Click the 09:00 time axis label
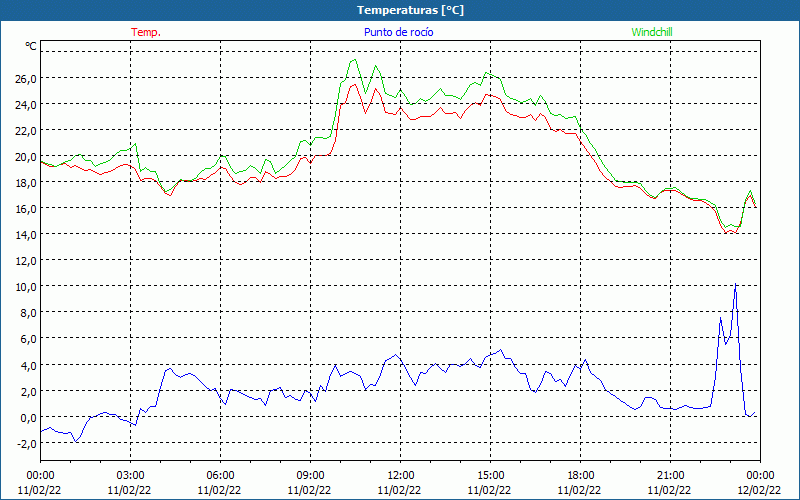Screen dimensions: 800x500 click(310, 475)
